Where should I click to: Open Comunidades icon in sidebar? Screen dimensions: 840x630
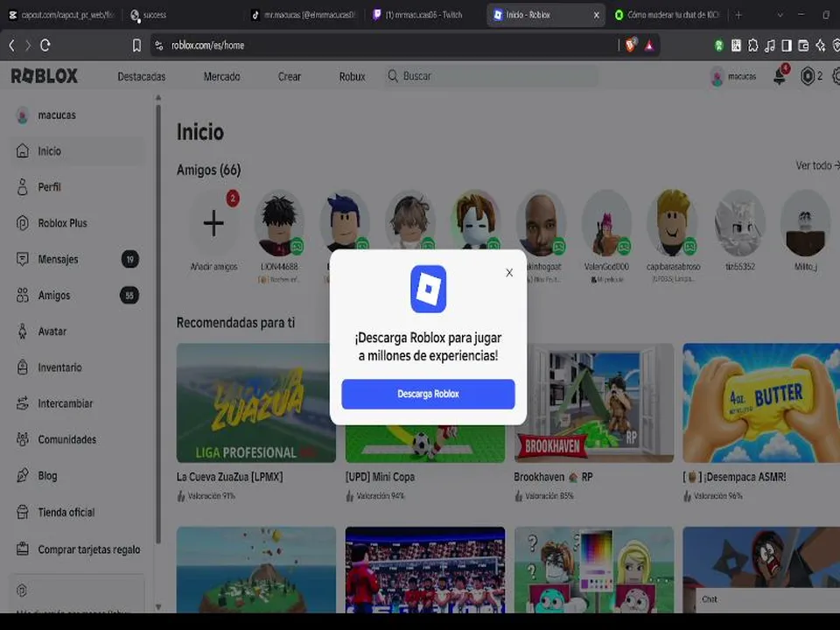coord(23,439)
